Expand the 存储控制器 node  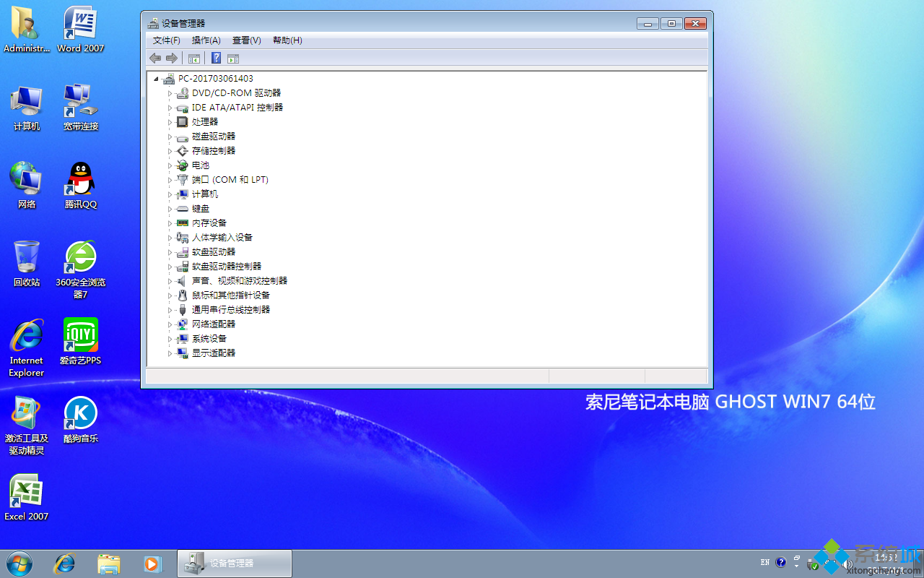tap(170, 151)
